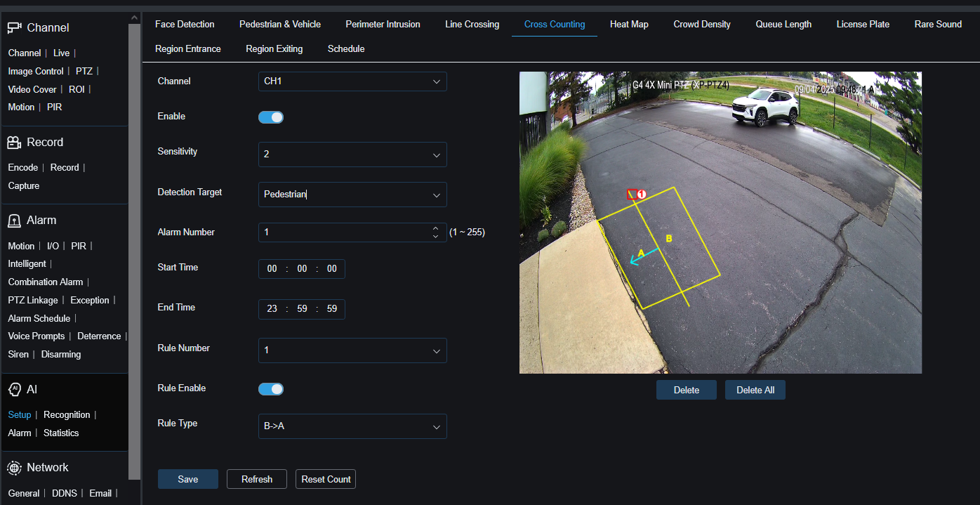This screenshot has height=505, width=980.
Task: Click the Start Time minutes field
Action: point(302,269)
